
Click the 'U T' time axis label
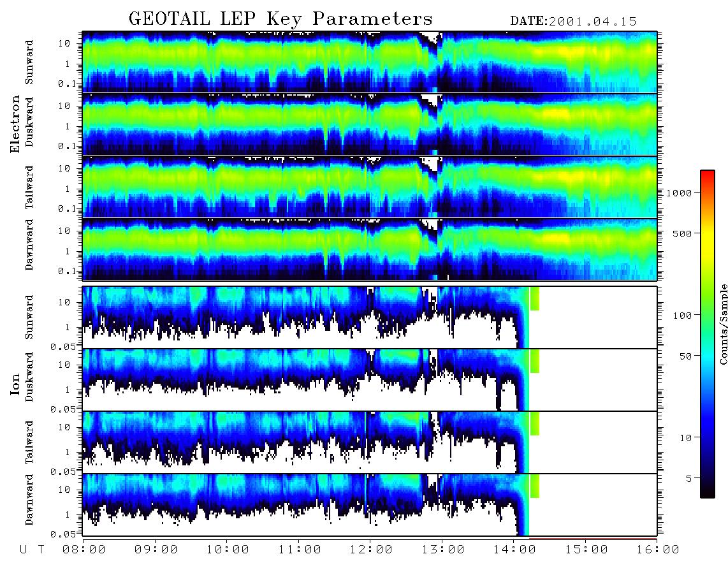point(33,550)
